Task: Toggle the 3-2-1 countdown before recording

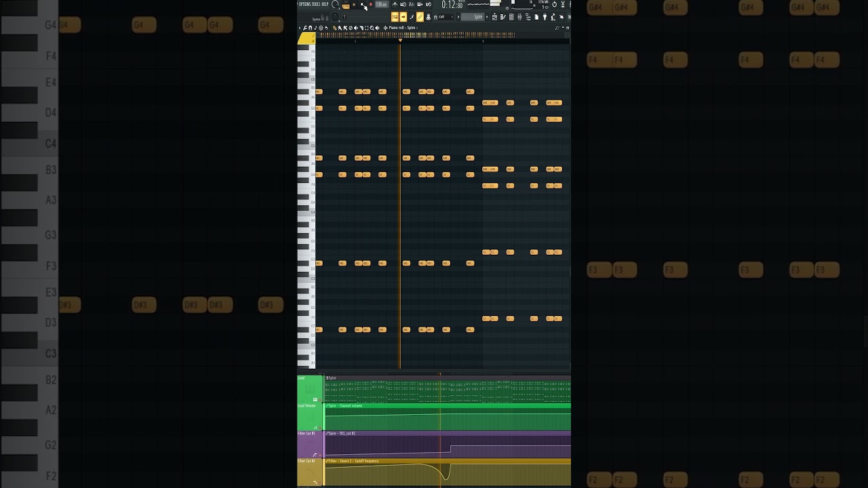Action: point(411,4)
